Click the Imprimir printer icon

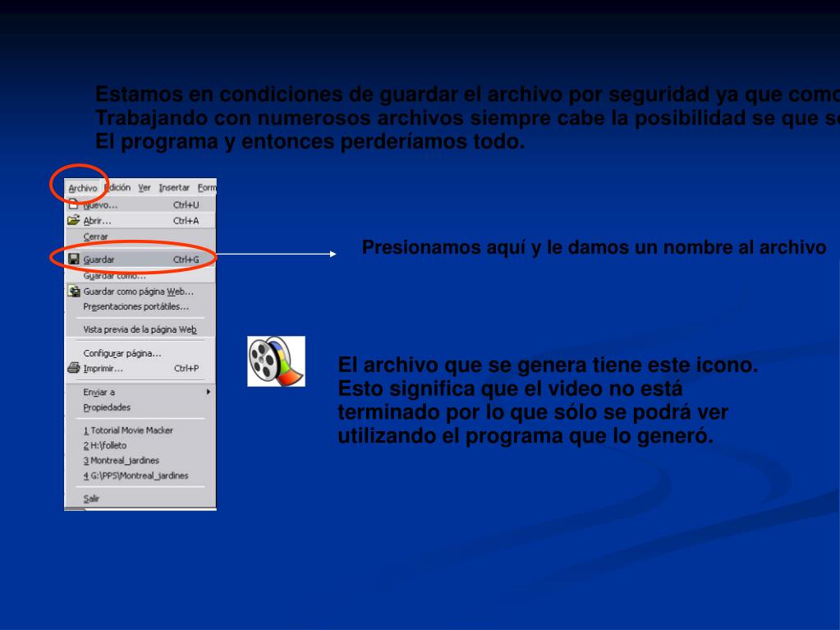[x=73, y=368]
